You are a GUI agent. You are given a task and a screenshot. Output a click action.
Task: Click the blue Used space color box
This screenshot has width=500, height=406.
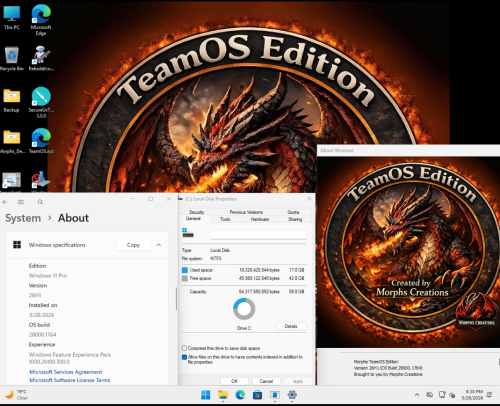(185, 270)
